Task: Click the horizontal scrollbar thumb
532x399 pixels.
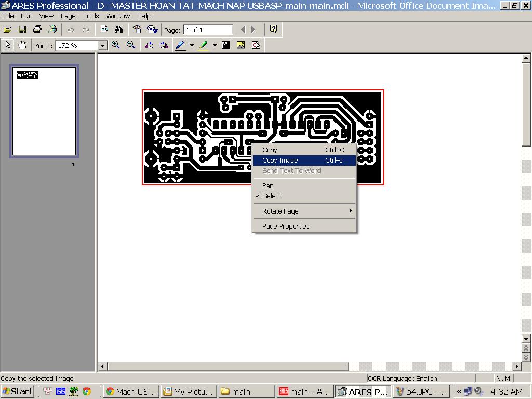Action: click(x=228, y=366)
